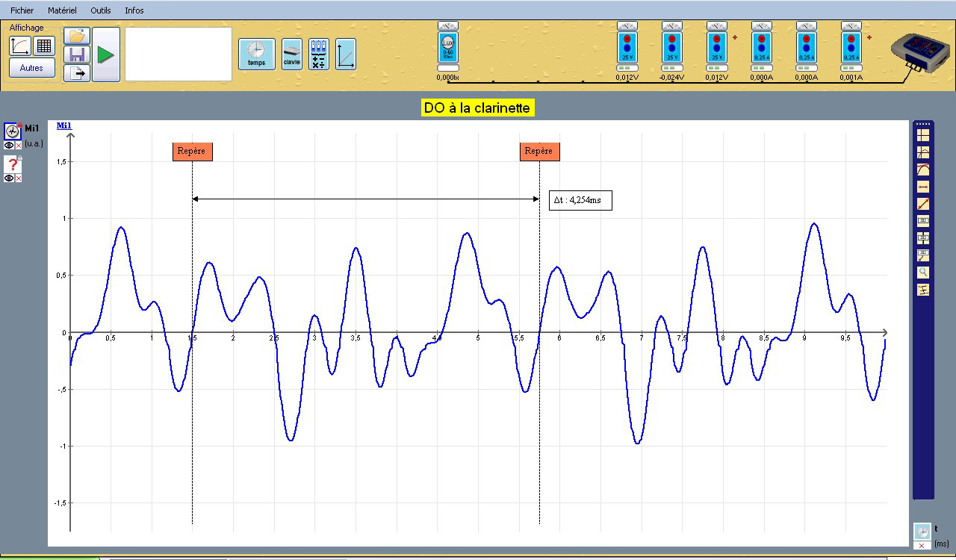Select the horizontal interval measure tool

[x=923, y=187]
